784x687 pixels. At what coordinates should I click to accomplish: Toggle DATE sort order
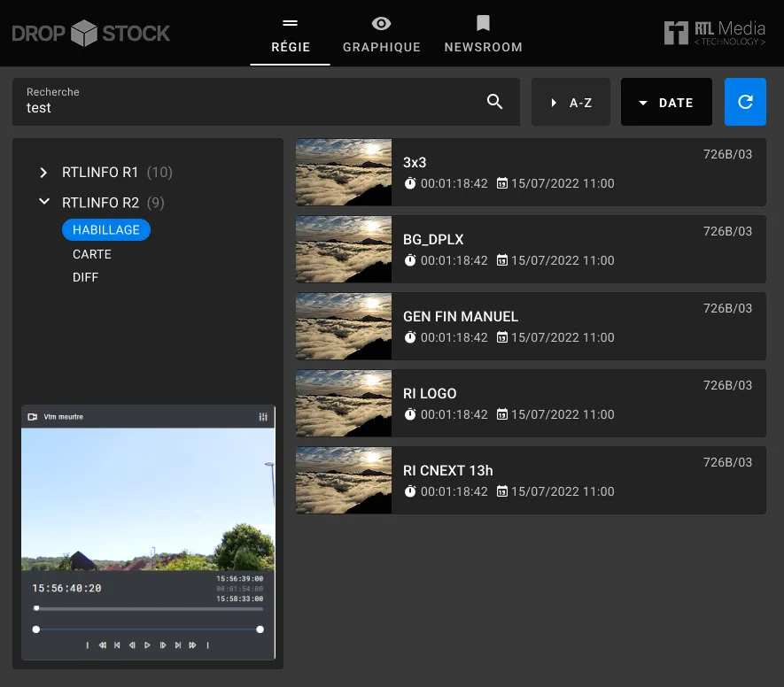pyautogui.click(x=666, y=103)
